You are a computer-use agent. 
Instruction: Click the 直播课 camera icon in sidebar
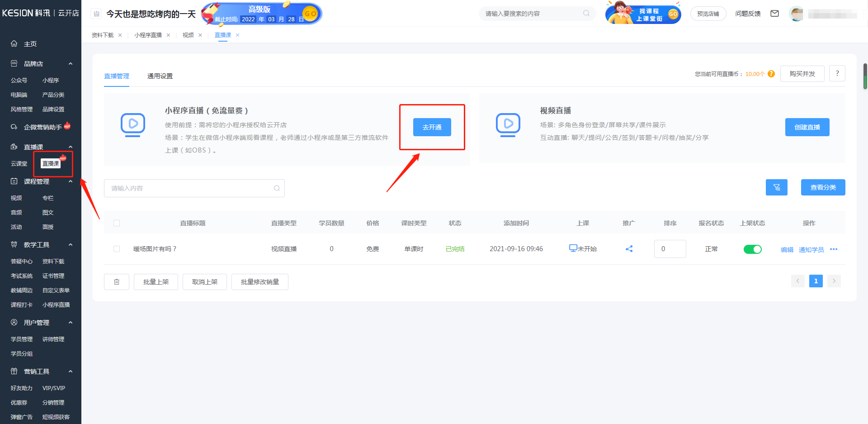(x=14, y=147)
